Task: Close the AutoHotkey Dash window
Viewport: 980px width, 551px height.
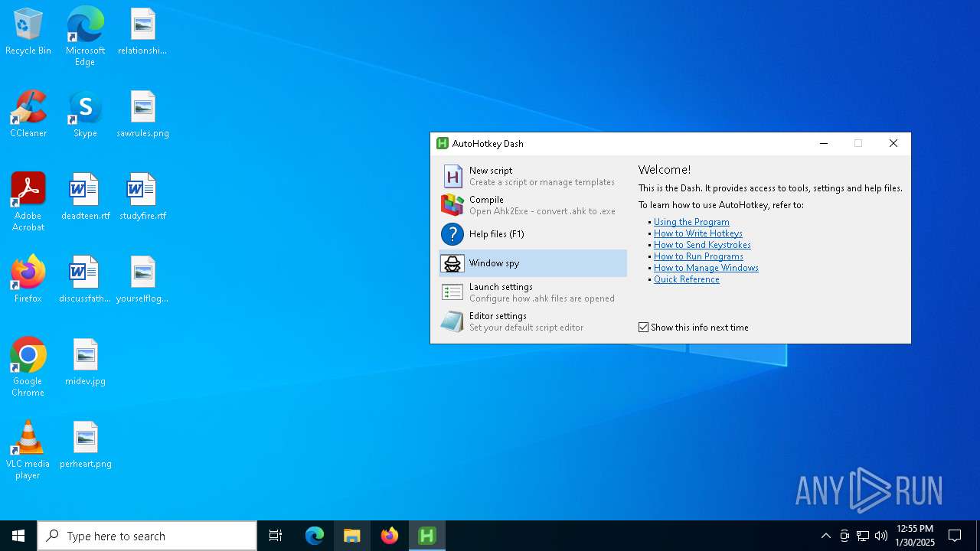Action: [x=893, y=143]
